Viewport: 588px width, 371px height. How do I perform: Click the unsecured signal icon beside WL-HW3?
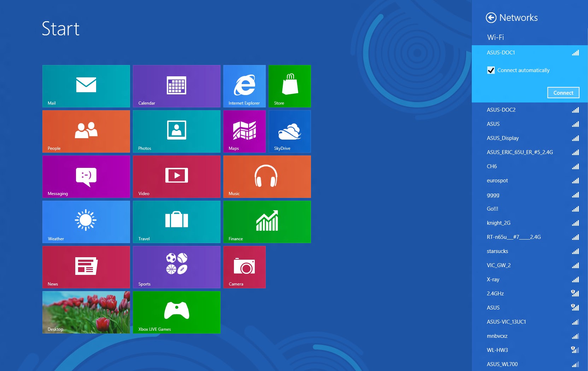point(575,349)
